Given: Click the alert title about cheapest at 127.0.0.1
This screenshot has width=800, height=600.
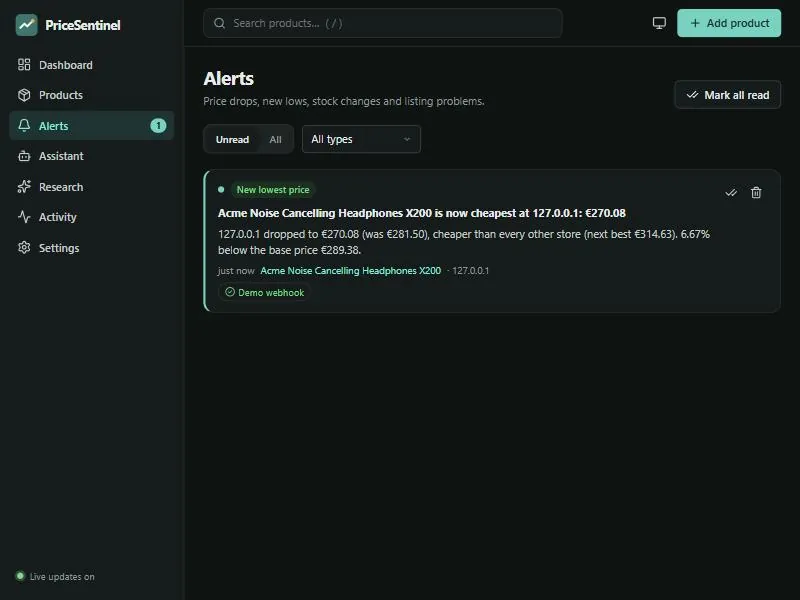Looking at the screenshot, I should pyautogui.click(x=421, y=213).
